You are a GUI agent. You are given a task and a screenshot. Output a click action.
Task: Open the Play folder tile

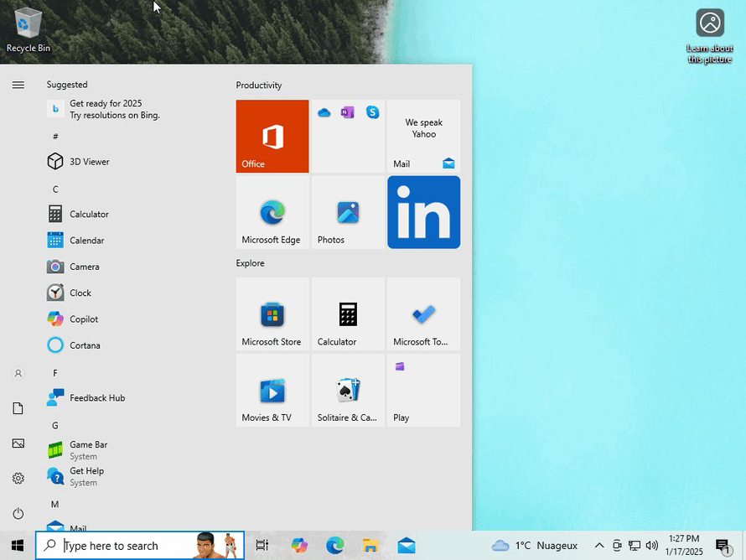click(x=424, y=390)
